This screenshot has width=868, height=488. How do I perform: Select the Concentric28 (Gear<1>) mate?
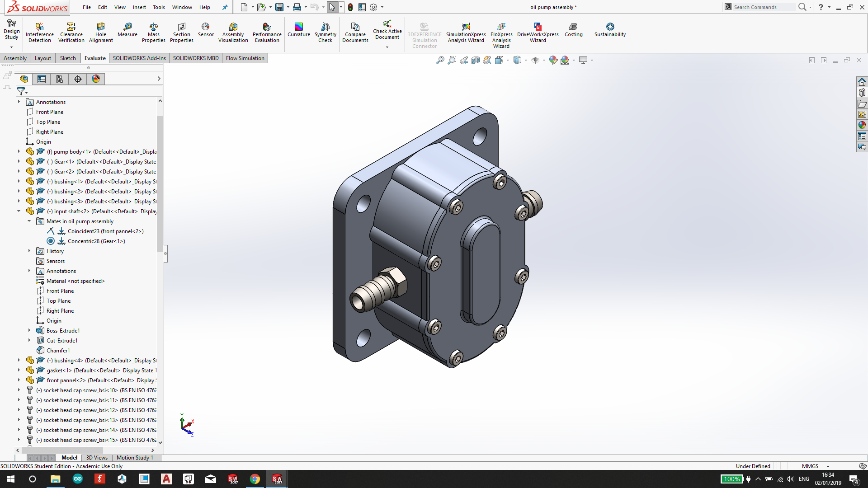(96, 241)
